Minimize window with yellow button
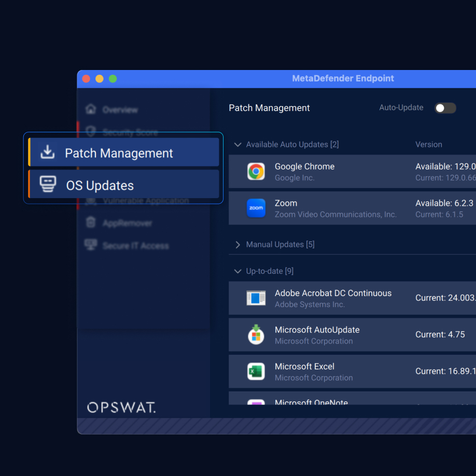 pos(100,79)
